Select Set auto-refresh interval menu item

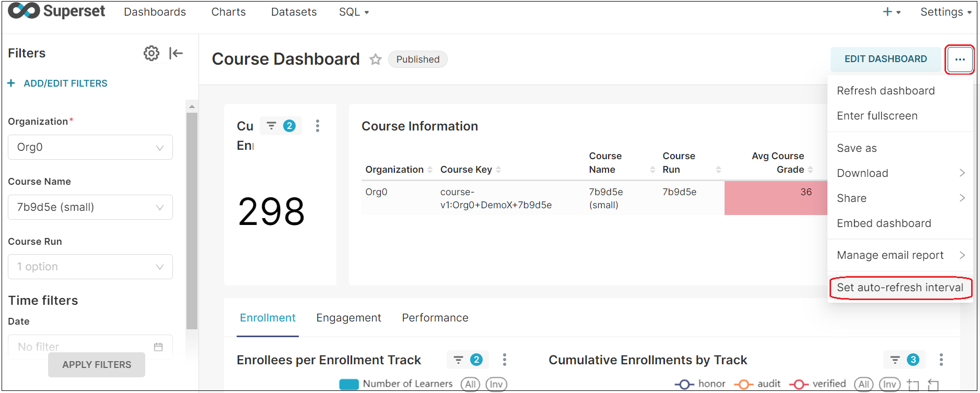(900, 288)
